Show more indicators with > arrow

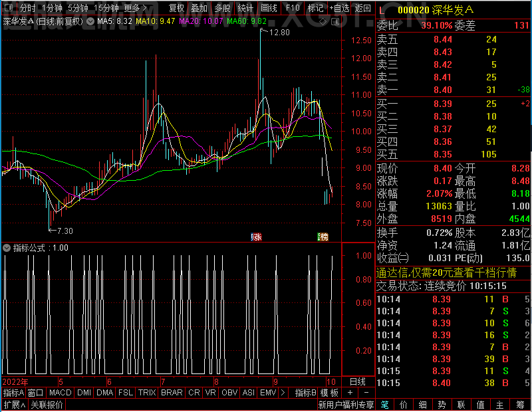point(283,393)
